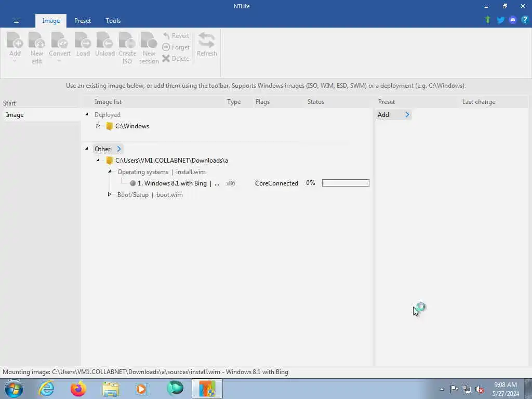Open Windows Media Player from taskbar
Image resolution: width=532 pixels, height=399 pixels.
142,389
